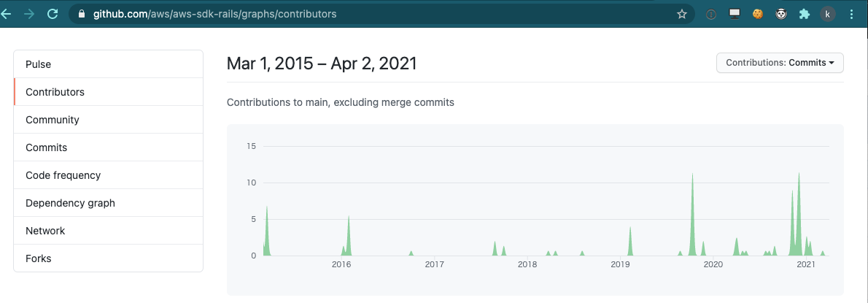Select Contributors in the sidebar menu
868x303 pixels.
109,92
